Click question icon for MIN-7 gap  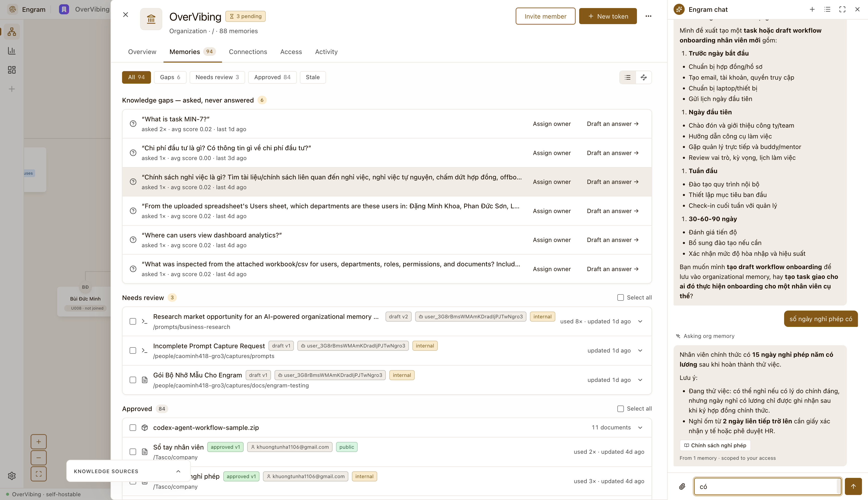(x=133, y=124)
